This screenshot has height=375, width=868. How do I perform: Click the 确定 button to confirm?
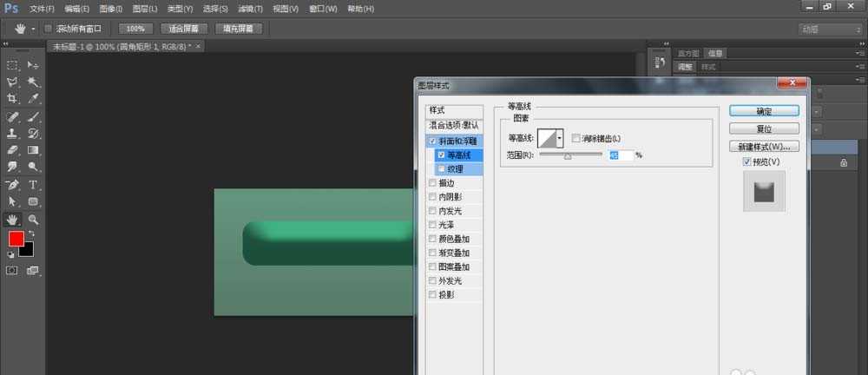764,111
